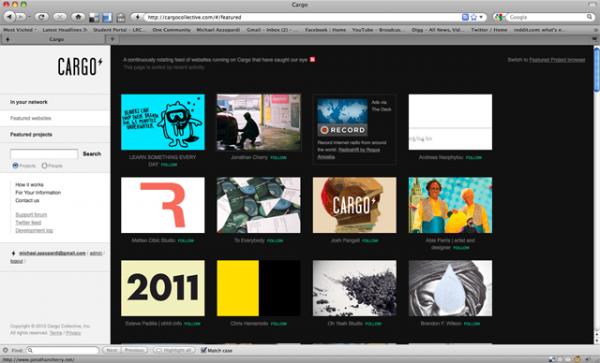The height and width of the screenshot is (363, 600).
Task: Open the address bar history dropdown arrow
Action: 481,17
